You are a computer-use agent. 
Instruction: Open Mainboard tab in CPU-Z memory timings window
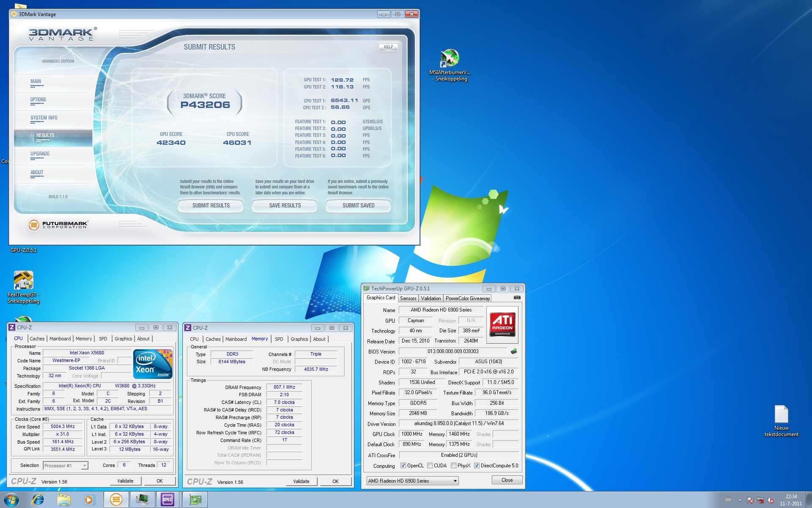(236, 339)
